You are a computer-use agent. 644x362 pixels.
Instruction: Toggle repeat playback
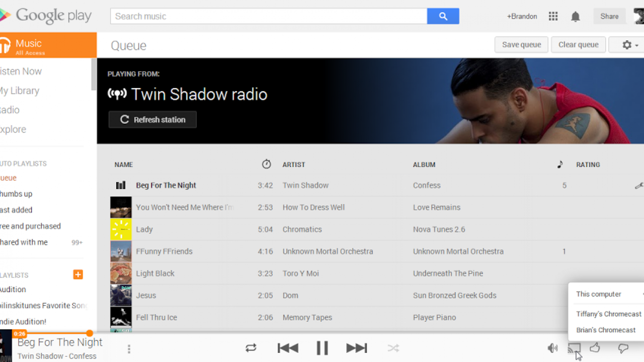click(251, 348)
